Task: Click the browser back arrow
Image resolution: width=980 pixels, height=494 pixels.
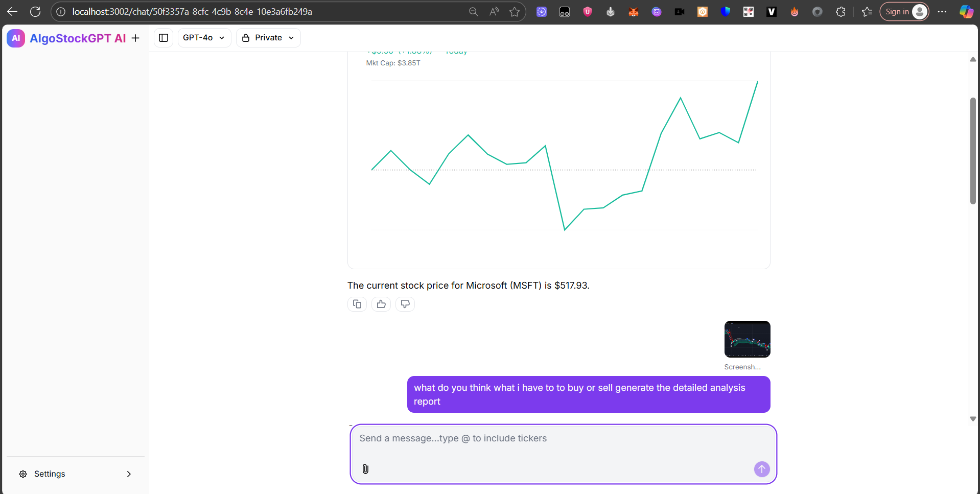Action: (12, 12)
